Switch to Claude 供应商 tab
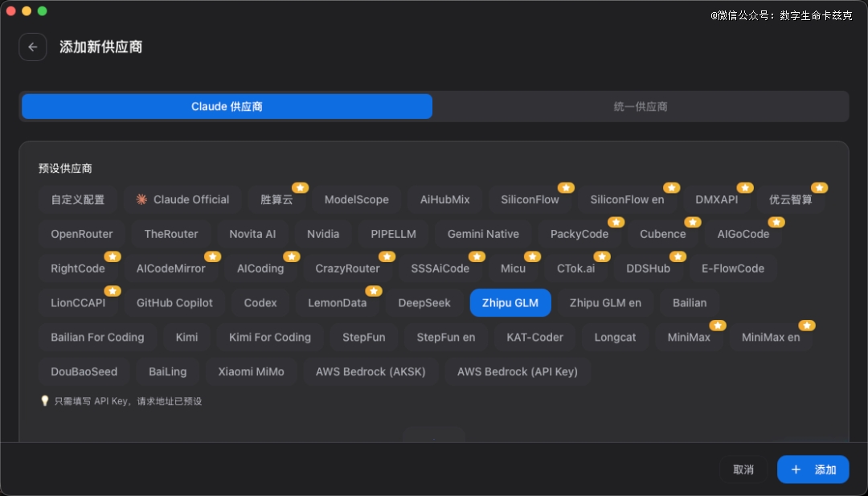 pyautogui.click(x=227, y=106)
